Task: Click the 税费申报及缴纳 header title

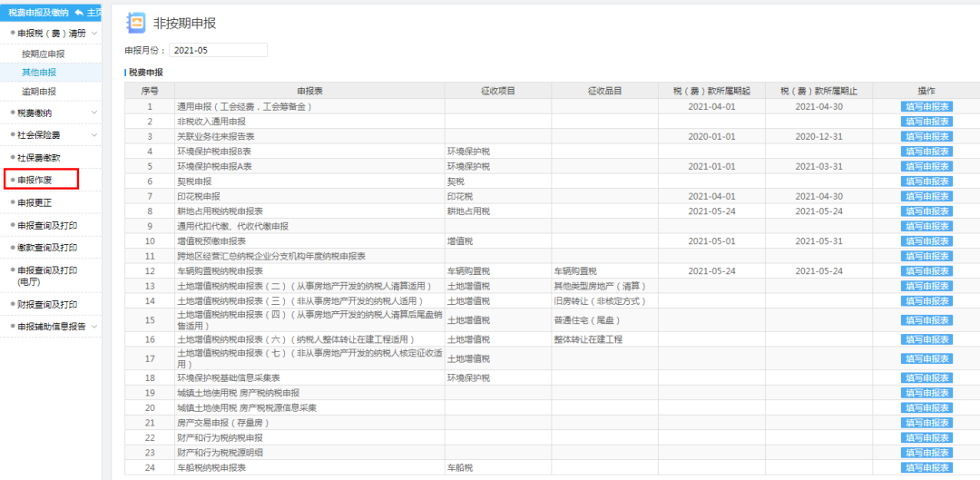Action: 39,13
